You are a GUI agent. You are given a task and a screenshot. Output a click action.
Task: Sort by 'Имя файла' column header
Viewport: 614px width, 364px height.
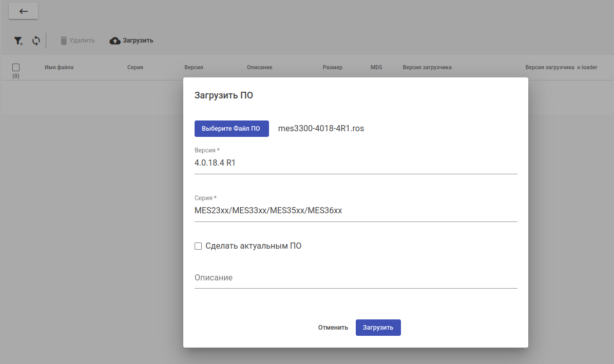(59, 67)
